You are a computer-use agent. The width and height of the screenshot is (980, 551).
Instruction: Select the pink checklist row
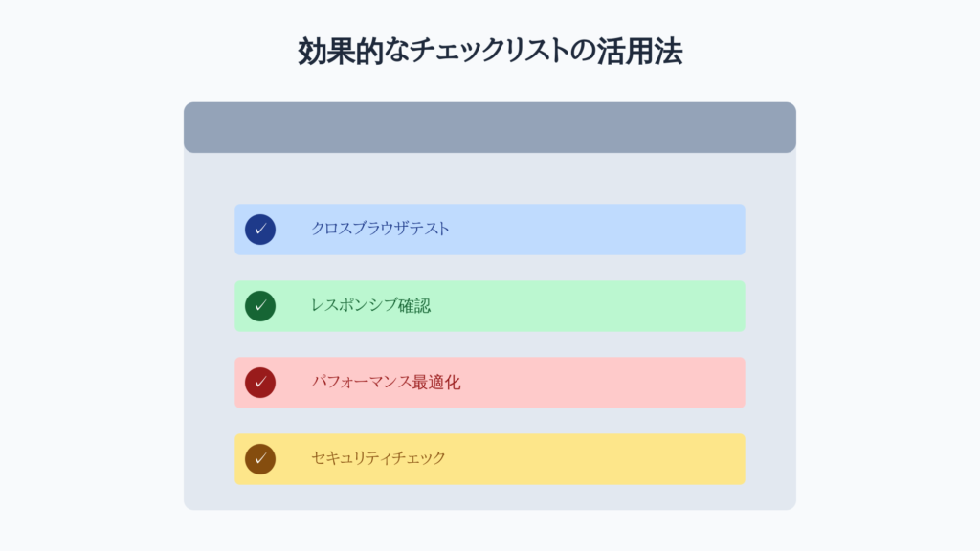tap(490, 383)
